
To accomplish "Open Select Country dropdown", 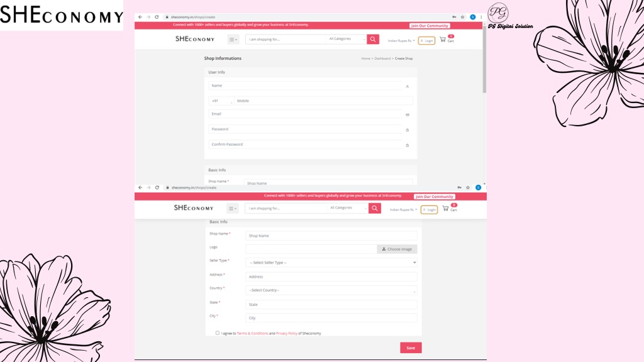I will coord(331,290).
